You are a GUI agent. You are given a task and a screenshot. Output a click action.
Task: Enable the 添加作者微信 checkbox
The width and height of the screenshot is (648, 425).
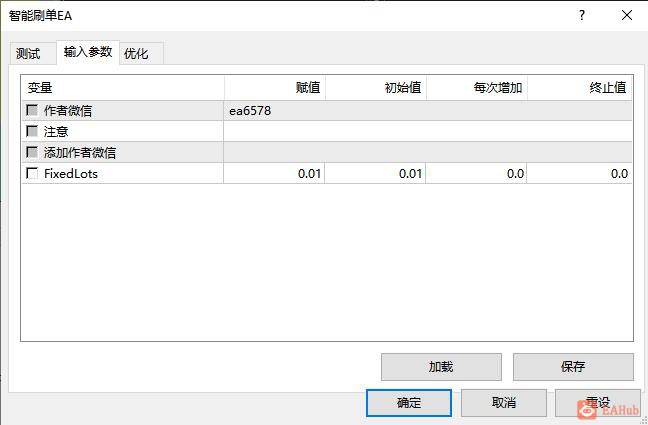32,152
